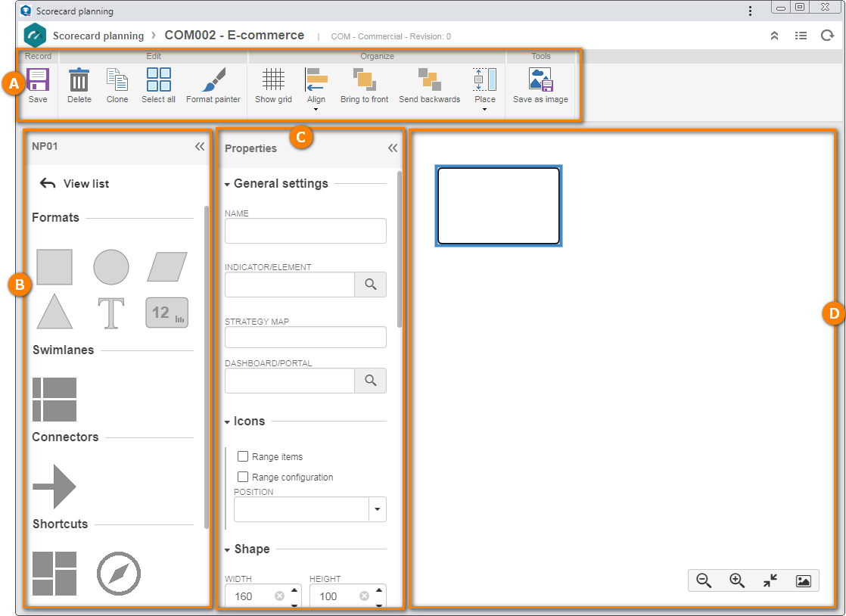
Task: Increase the Width value
Action: [x=294, y=590]
